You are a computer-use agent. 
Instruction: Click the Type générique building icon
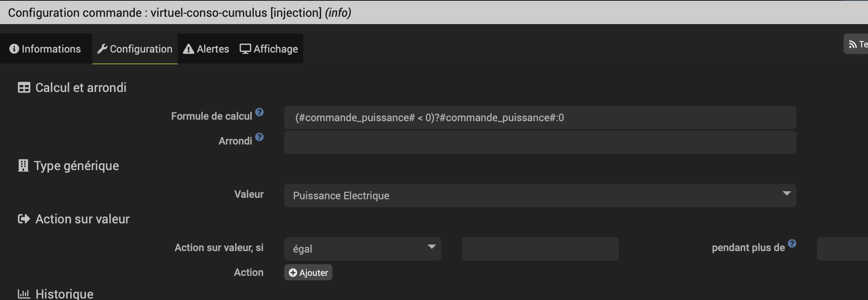23,166
